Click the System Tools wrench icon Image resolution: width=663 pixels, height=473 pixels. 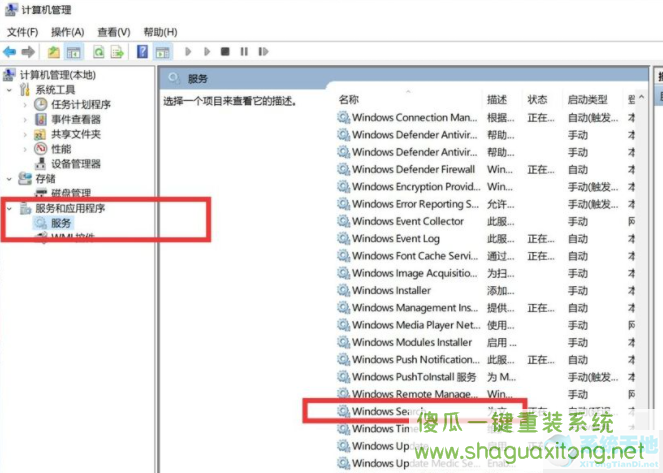pyautogui.click(x=25, y=90)
